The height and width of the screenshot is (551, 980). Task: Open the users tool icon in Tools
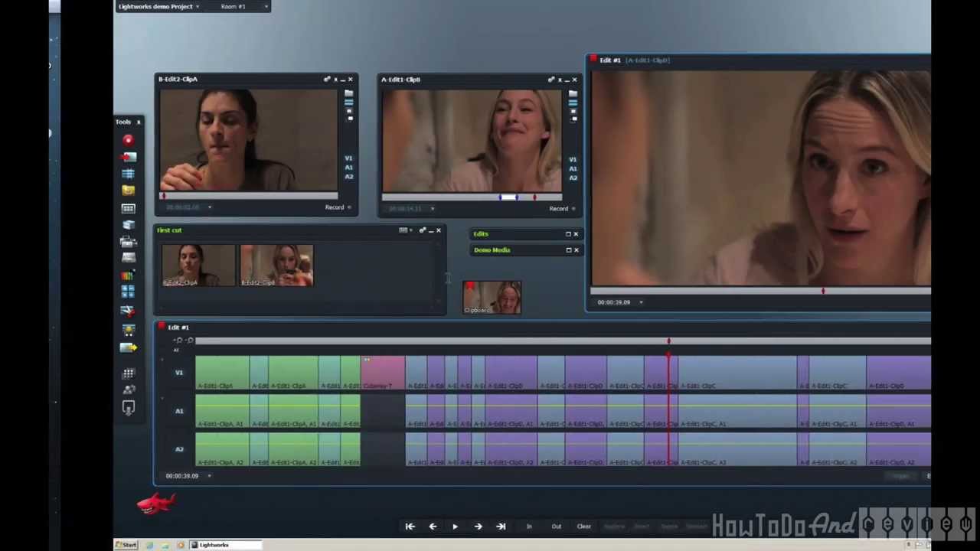click(x=128, y=390)
